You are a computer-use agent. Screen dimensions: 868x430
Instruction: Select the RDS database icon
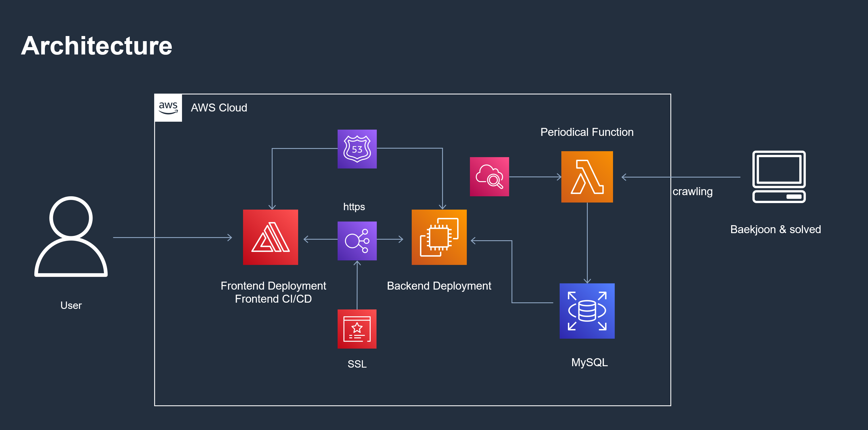[587, 311]
